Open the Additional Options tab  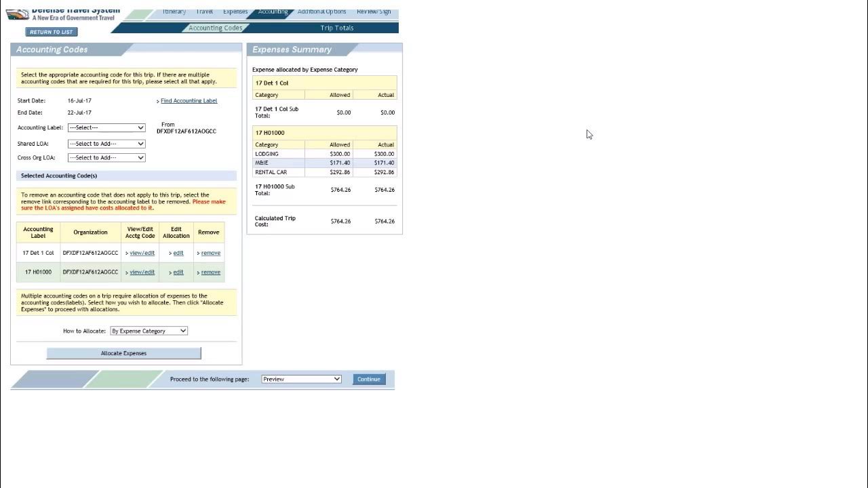(321, 12)
